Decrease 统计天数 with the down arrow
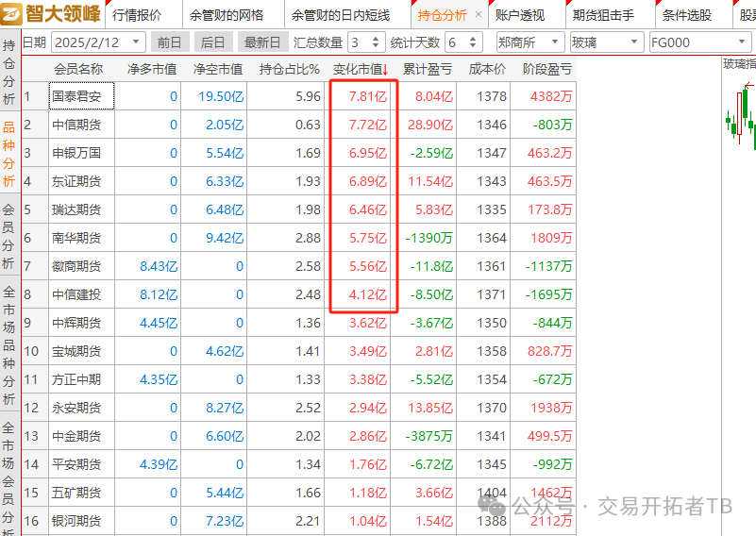The image size is (756, 536). [x=473, y=47]
